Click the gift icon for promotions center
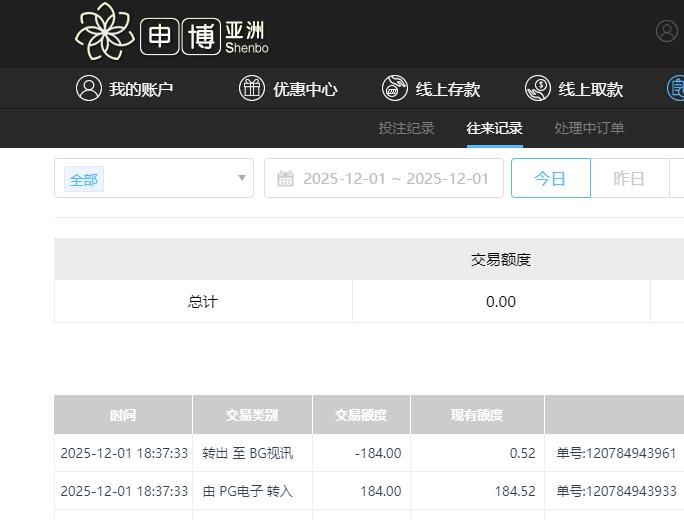Image resolution: width=684 pixels, height=520 pixels. [252, 88]
